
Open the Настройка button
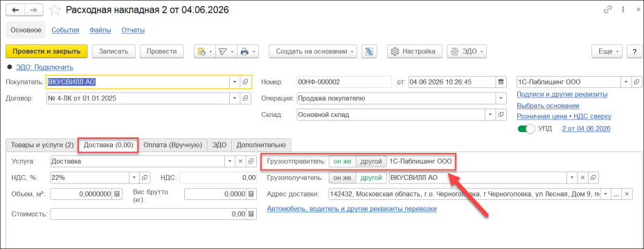tap(415, 51)
